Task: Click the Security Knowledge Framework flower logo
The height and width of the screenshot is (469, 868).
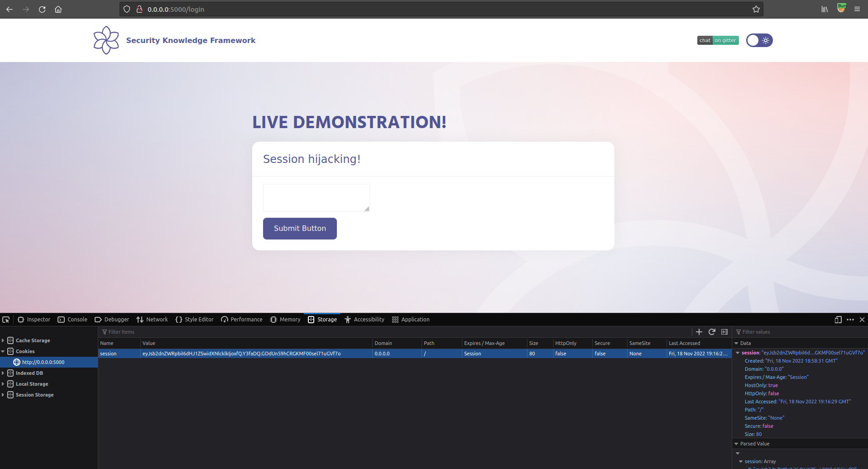Action: point(106,40)
